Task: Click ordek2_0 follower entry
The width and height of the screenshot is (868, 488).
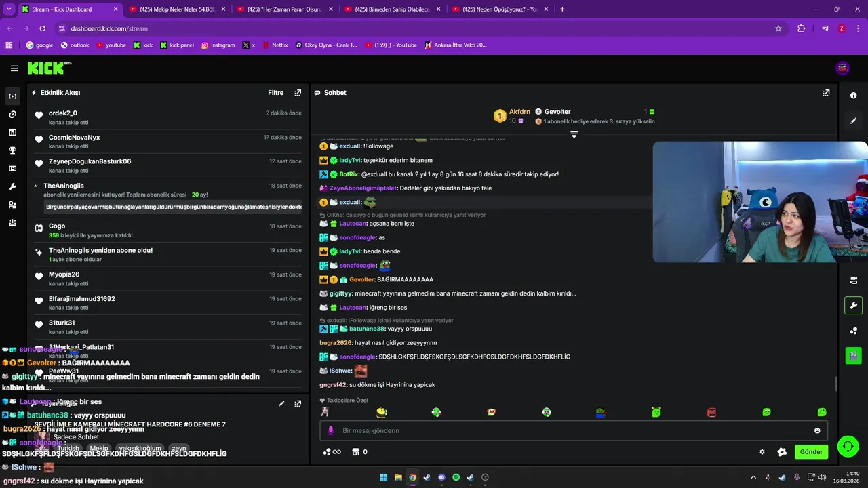Action: click(168, 117)
